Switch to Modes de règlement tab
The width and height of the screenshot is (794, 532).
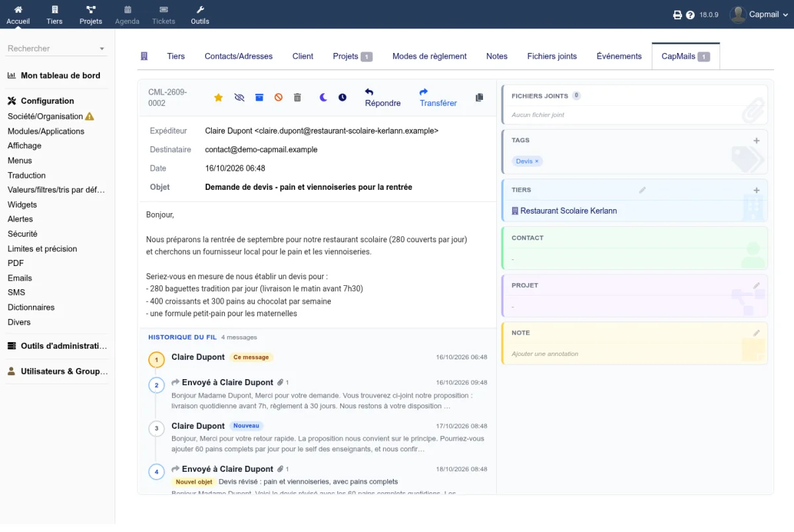(429, 56)
